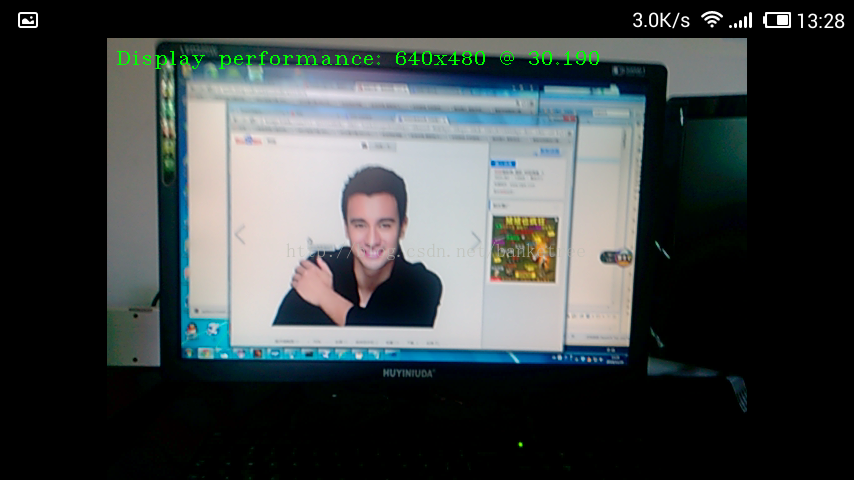Tap the 13:28 clock

[x=821, y=21]
